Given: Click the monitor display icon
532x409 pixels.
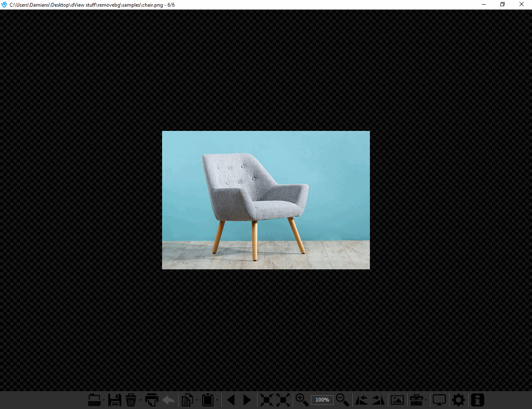Looking at the screenshot, I should point(439,400).
